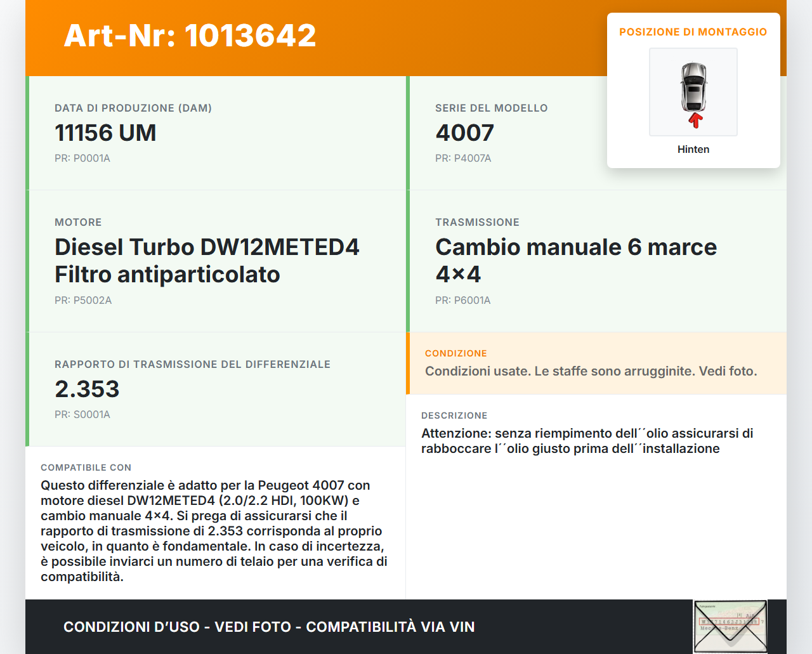812x654 pixels.
Task: Click the 'POSIZIONE DI MONTAGGIO' title
Action: point(693,32)
